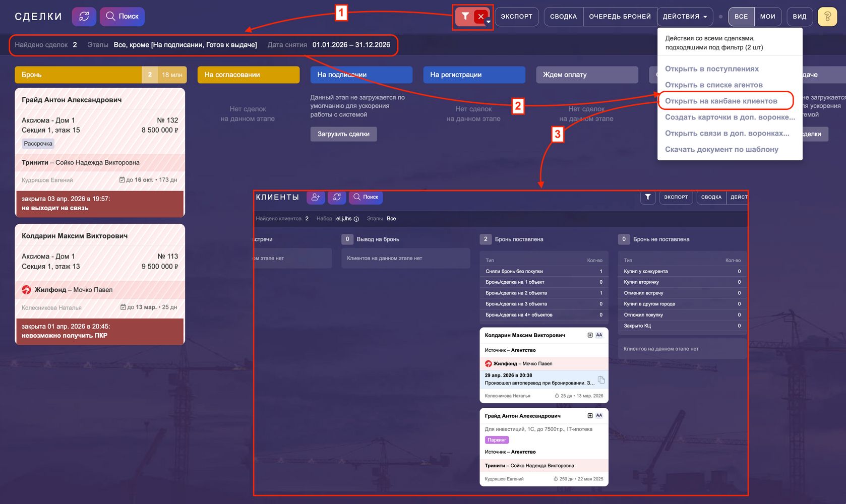Click the 'не выходит на связь' closed note
This screenshot has height=504, width=846.
click(55, 208)
